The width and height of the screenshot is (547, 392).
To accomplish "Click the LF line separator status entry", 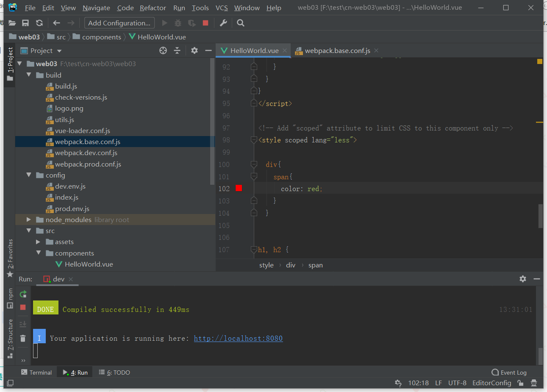I will tap(439, 383).
